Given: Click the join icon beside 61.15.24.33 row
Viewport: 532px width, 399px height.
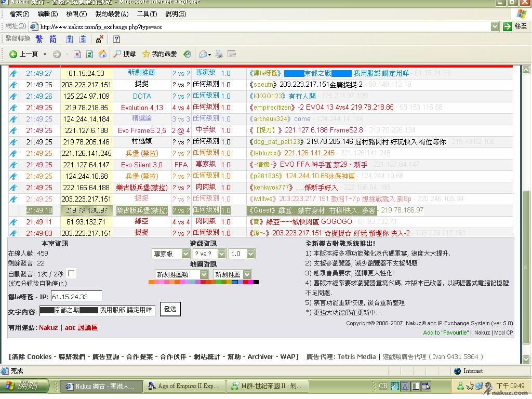Looking at the screenshot, I should pos(13,73).
